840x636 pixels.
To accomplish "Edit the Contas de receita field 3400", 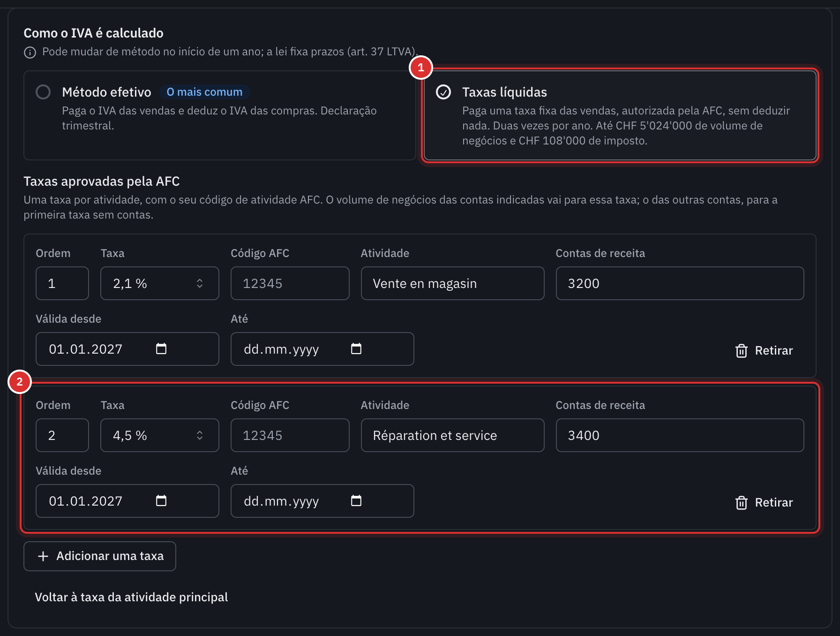I will pyautogui.click(x=680, y=435).
